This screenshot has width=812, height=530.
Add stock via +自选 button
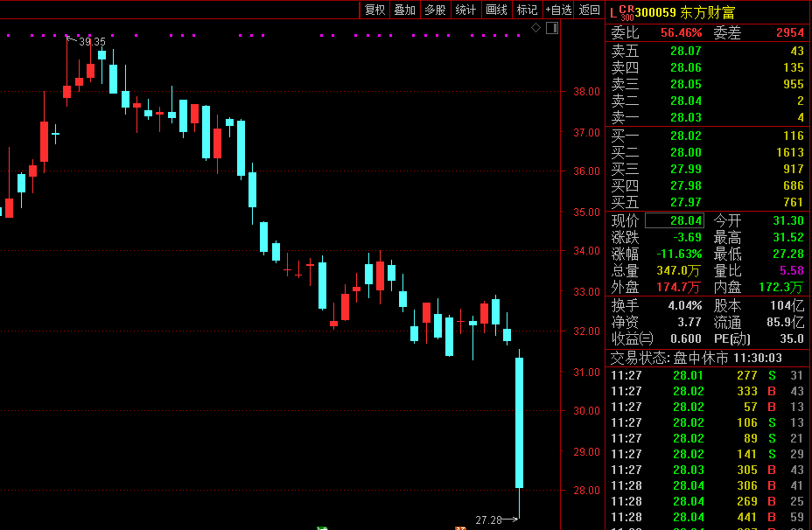tap(558, 10)
